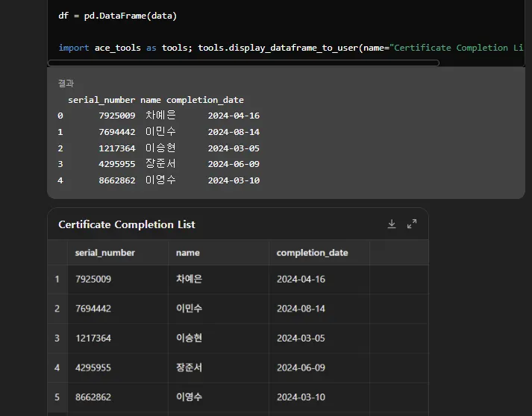Screen dimensions: 532x416
Task: Select the completion_date column header
Action: coord(312,253)
